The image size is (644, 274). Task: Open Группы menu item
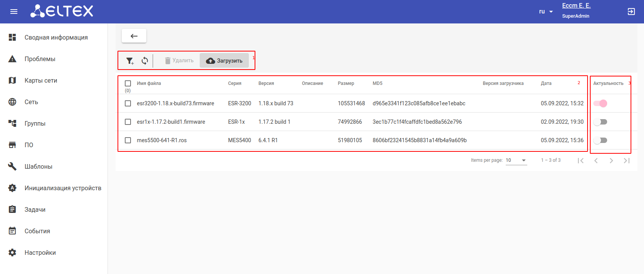54,123
